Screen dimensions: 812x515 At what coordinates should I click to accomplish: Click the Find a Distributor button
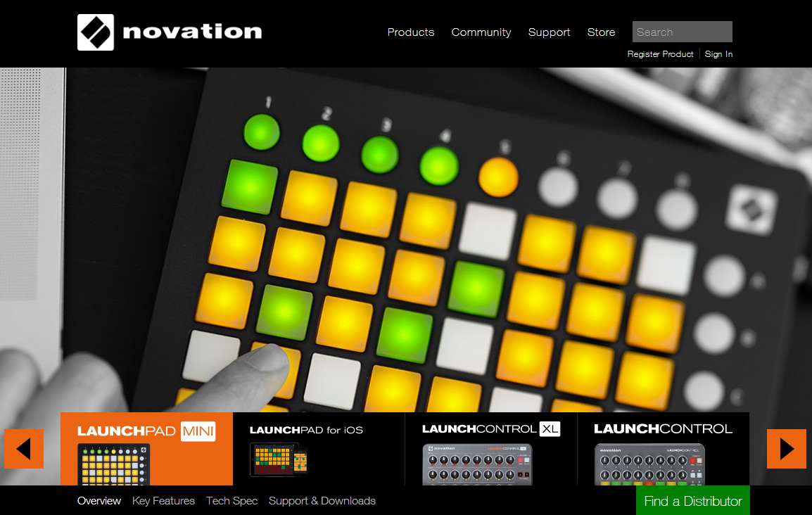(693, 500)
